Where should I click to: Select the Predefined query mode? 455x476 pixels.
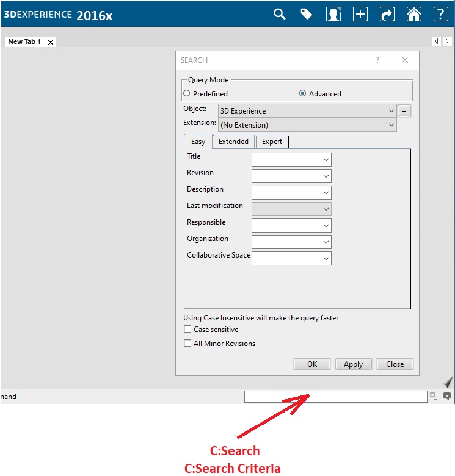[x=186, y=93]
